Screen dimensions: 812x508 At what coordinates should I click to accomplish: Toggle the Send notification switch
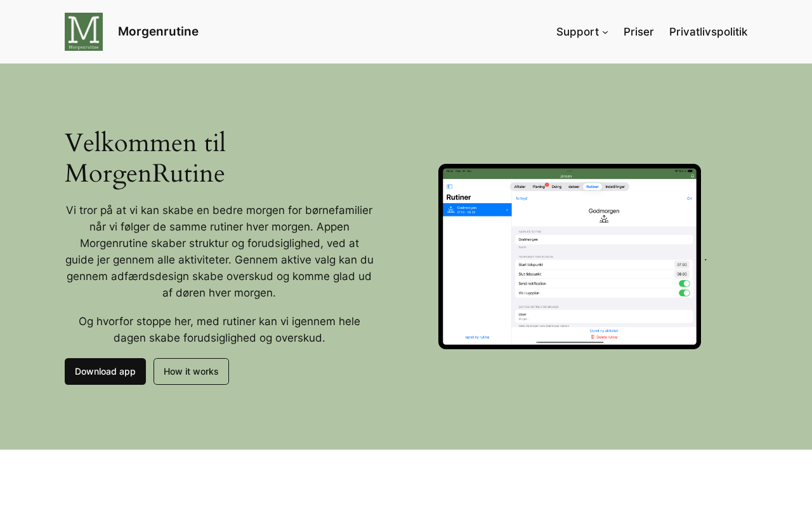[x=684, y=283]
